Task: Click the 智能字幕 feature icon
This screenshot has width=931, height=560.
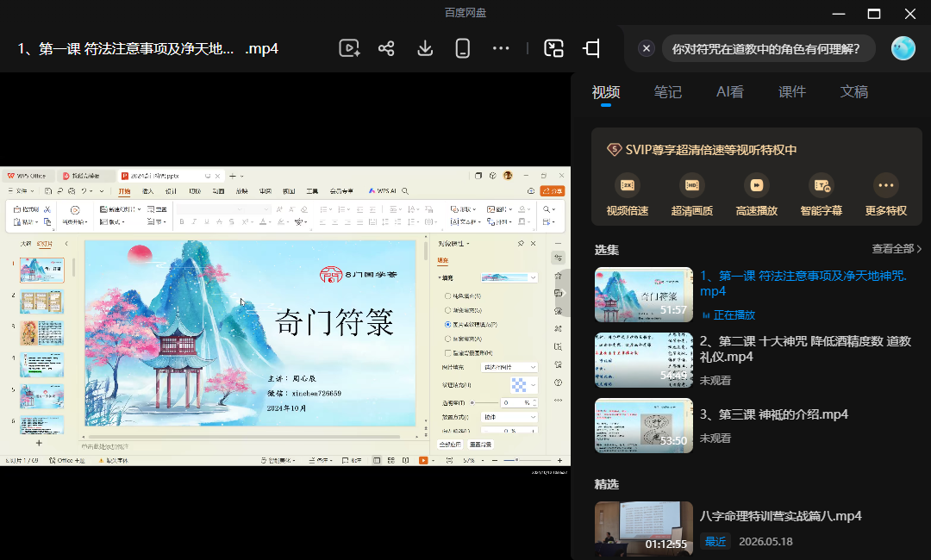Action: click(822, 185)
